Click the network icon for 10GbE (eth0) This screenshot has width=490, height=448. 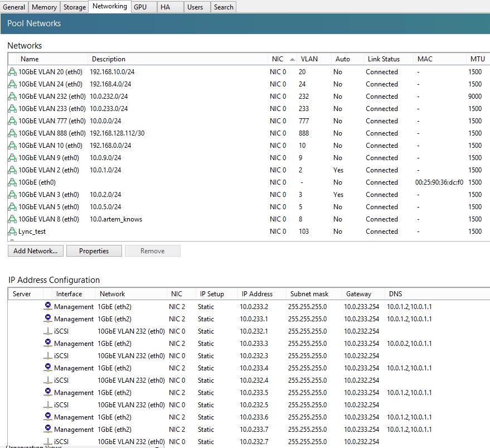tap(12, 182)
